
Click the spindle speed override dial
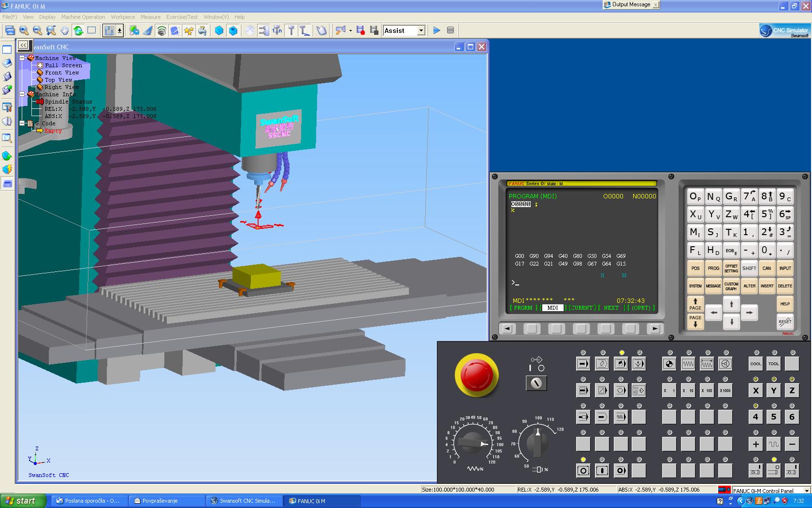coord(537,443)
